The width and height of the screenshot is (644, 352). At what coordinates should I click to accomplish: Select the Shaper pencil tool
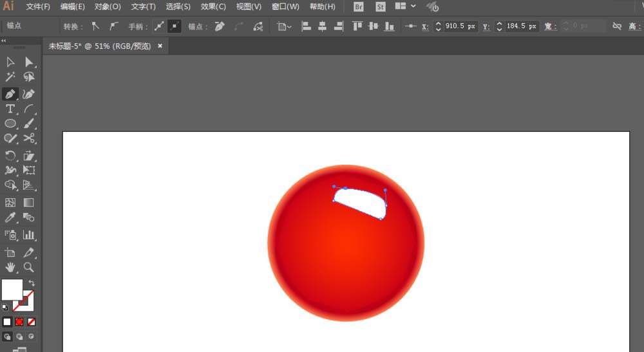[10, 138]
